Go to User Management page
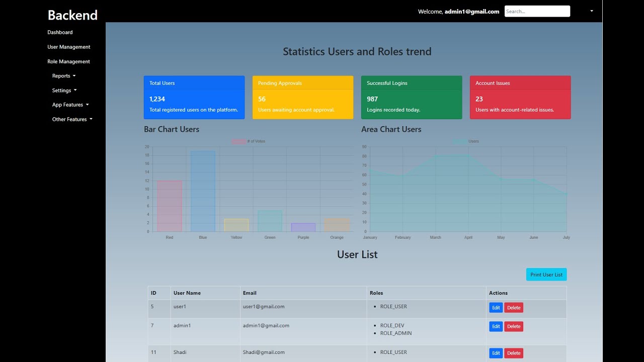Viewport: 644px width, 362px height. click(69, 47)
